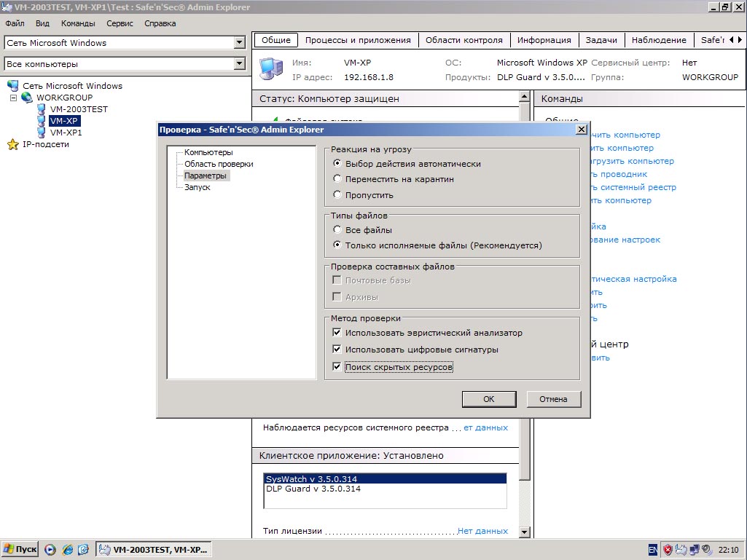This screenshot has height=560, width=747.
Task: Click the Microsoft Windows network tree icon
Action: (x=13, y=86)
